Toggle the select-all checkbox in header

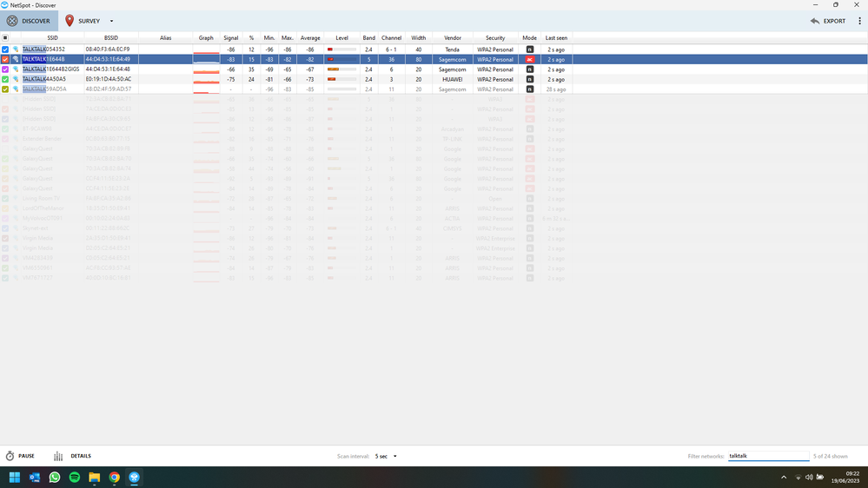tap(5, 38)
